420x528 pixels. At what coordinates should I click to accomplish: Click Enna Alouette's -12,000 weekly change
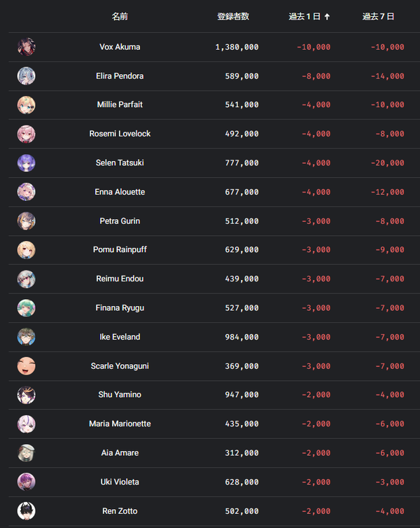(x=387, y=192)
